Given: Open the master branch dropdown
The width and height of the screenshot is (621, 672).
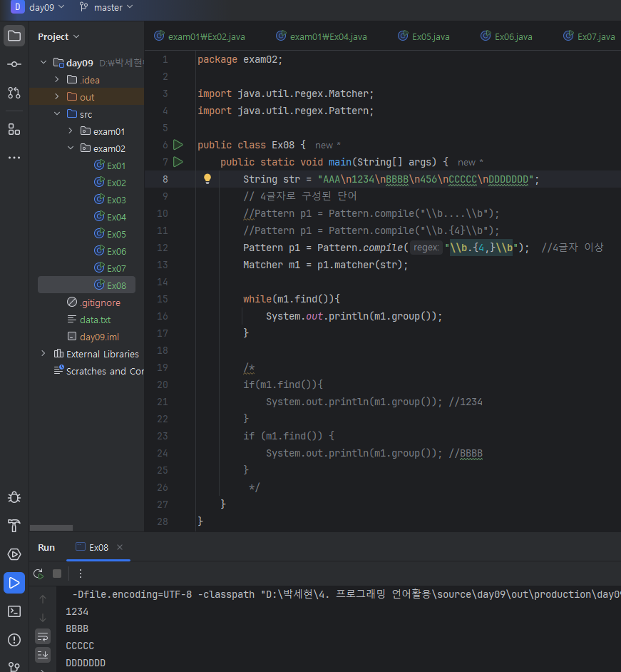Looking at the screenshot, I should pos(106,7).
